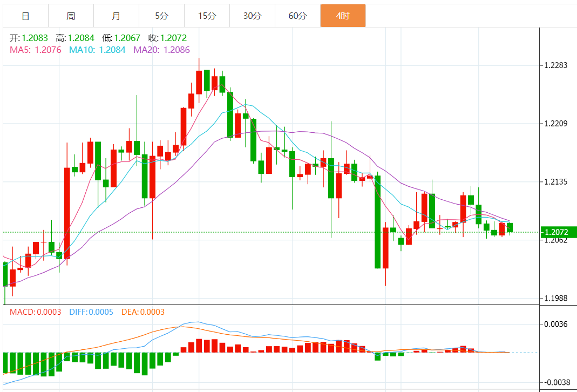577x392 pixels.
Task: Choose the 30分 timeframe tab
Action: click(x=252, y=16)
